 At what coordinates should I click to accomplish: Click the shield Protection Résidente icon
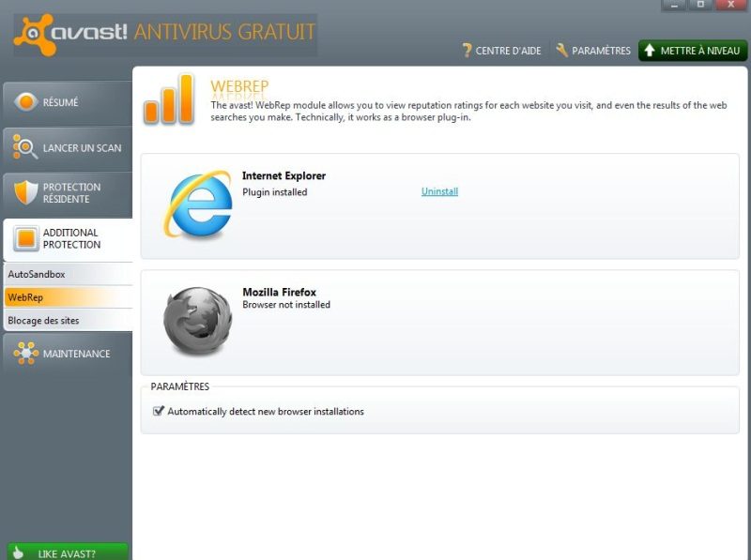click(25, 192)
